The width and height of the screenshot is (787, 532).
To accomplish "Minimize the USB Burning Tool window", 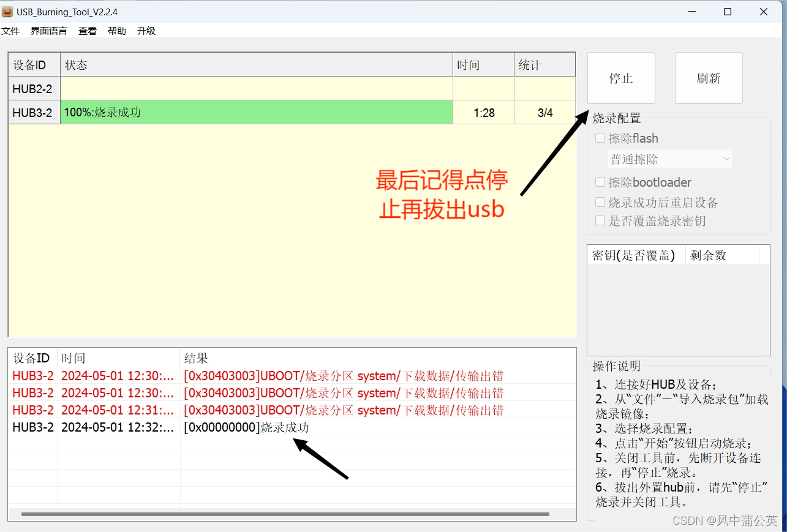I will click(x=691, y=12).
